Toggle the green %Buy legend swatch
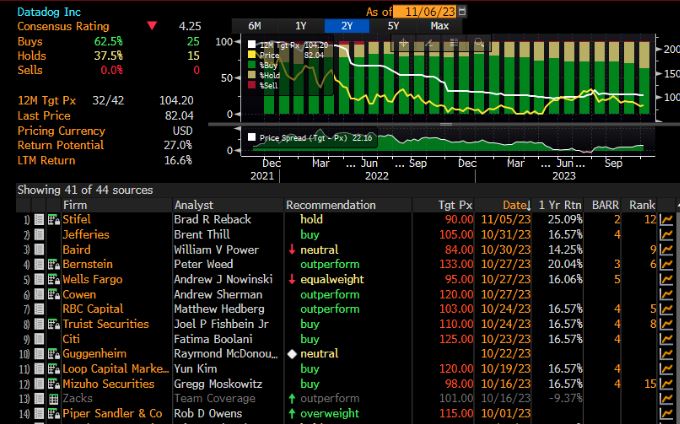The width and height of the screenshot is (680, 424). (252, 65)
